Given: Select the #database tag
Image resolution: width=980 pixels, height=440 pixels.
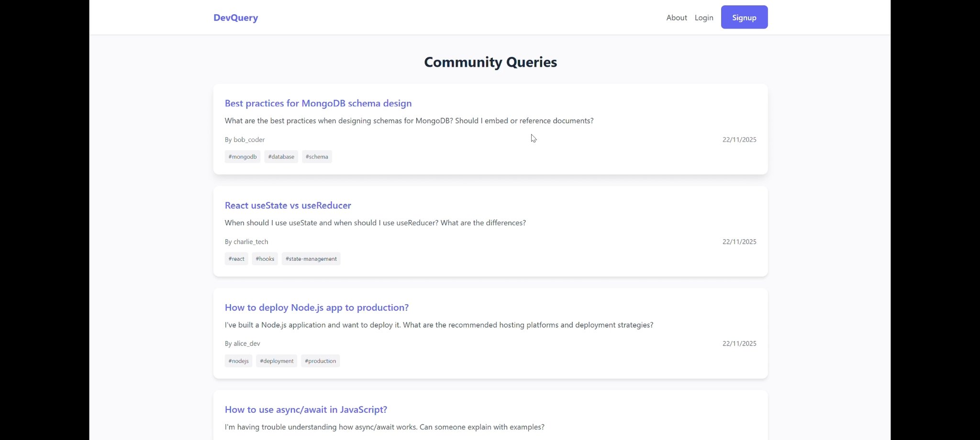Looking at the screenshot, I should click(281, 157).
